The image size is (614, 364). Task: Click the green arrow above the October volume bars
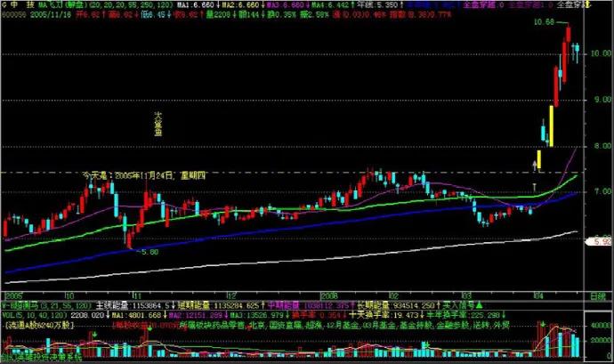tap(95, 335)
